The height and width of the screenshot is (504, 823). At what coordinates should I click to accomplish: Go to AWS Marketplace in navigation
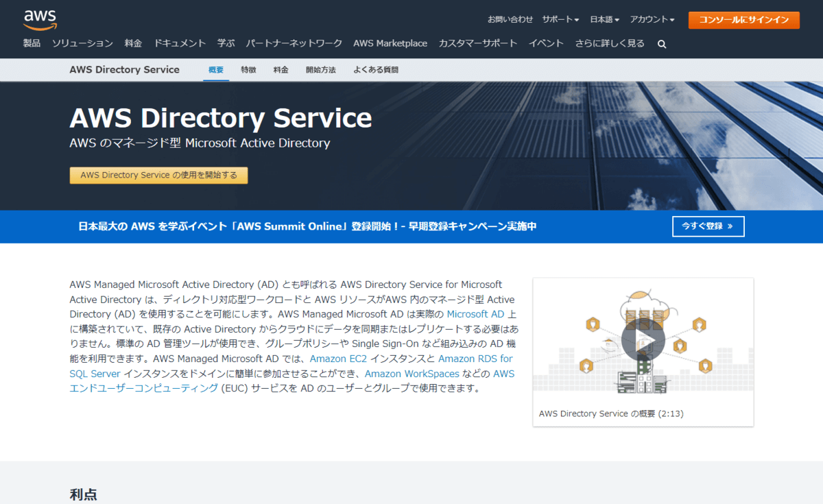(x=390, y=43)
